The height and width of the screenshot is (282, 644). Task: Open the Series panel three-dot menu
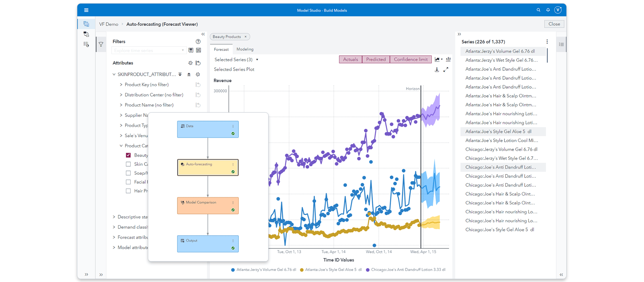pyautogui.click(x=547, y=42)
